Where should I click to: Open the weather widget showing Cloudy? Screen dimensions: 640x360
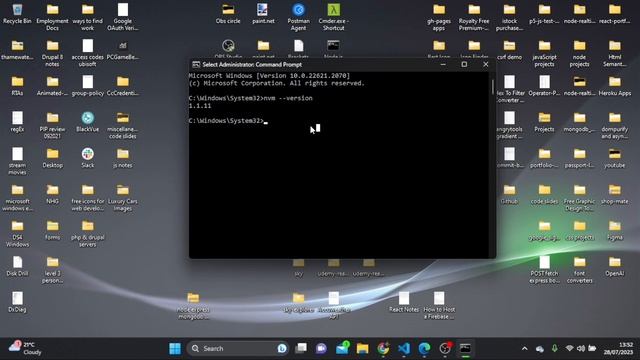[25, 348]
